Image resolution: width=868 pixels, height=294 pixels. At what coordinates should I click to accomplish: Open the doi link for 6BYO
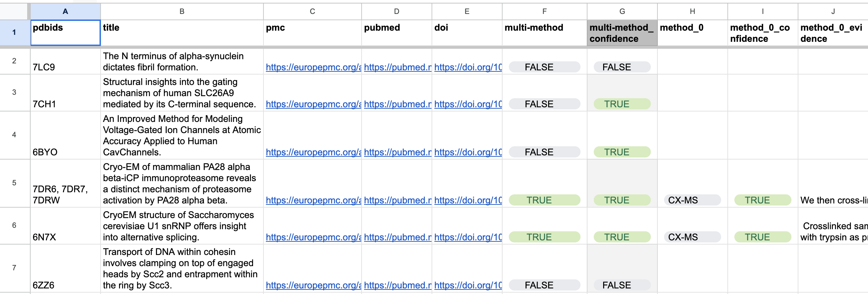pos(468,152)
